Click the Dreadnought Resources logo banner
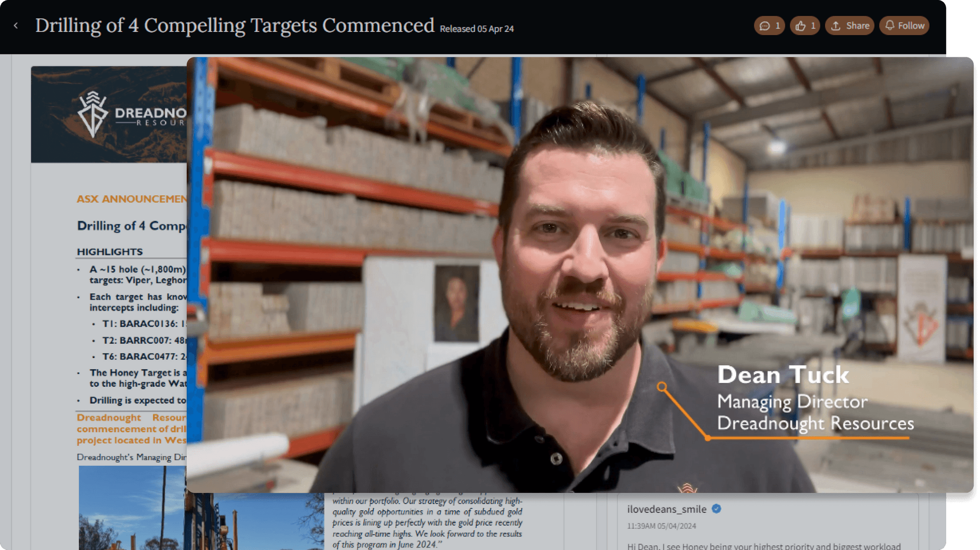 tap(109, 114)
